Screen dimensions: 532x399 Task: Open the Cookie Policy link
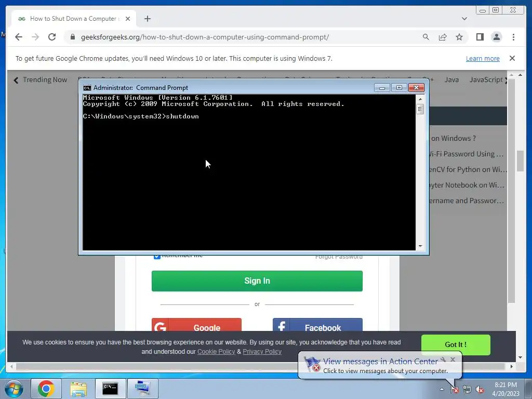(x=216, y=352)
